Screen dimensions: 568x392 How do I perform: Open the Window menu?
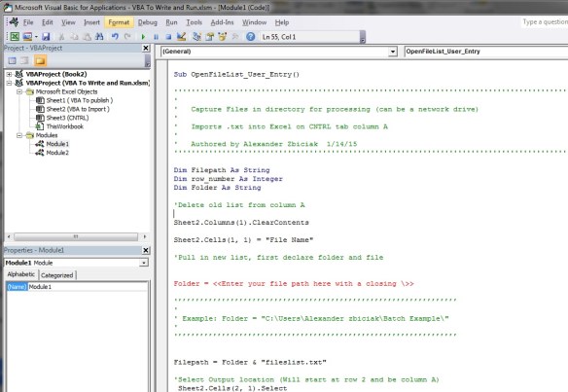point(254,22)
